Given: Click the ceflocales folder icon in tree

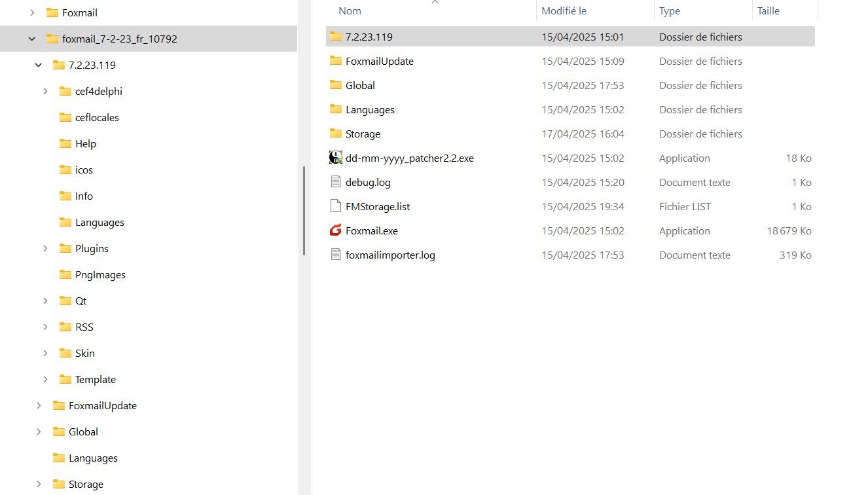Looking at the screenshot, I should tap(65, 117).
